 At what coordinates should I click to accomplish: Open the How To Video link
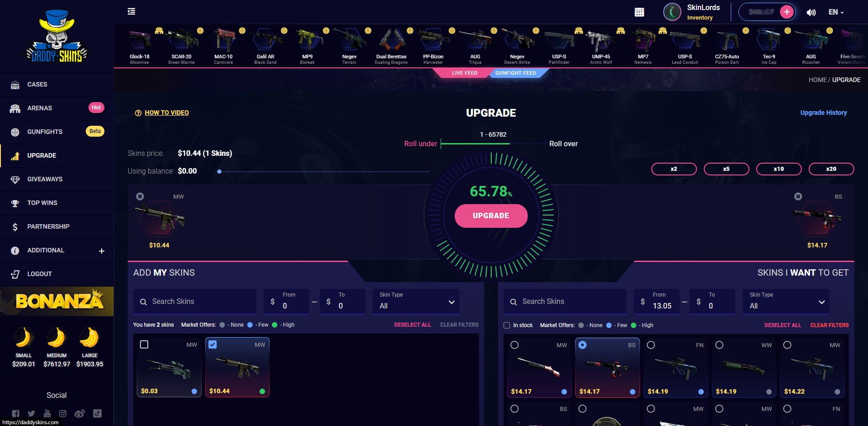click(x=166, y=113)
